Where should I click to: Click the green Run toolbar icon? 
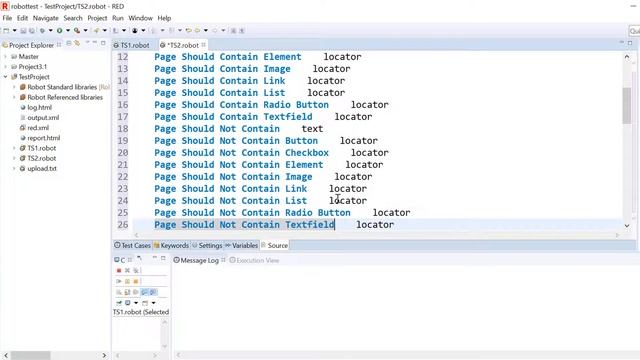pos(60,31)
